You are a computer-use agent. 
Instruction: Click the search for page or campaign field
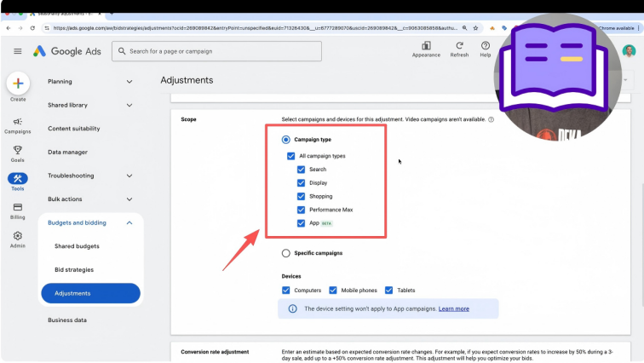217,51
